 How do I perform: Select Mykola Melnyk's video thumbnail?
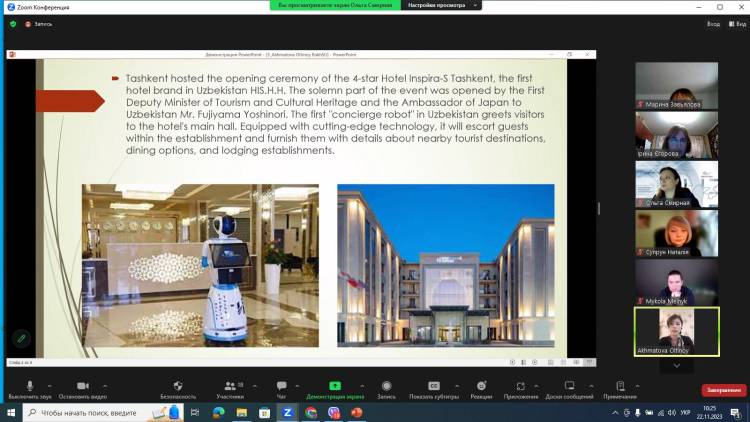tap(677, 282)
